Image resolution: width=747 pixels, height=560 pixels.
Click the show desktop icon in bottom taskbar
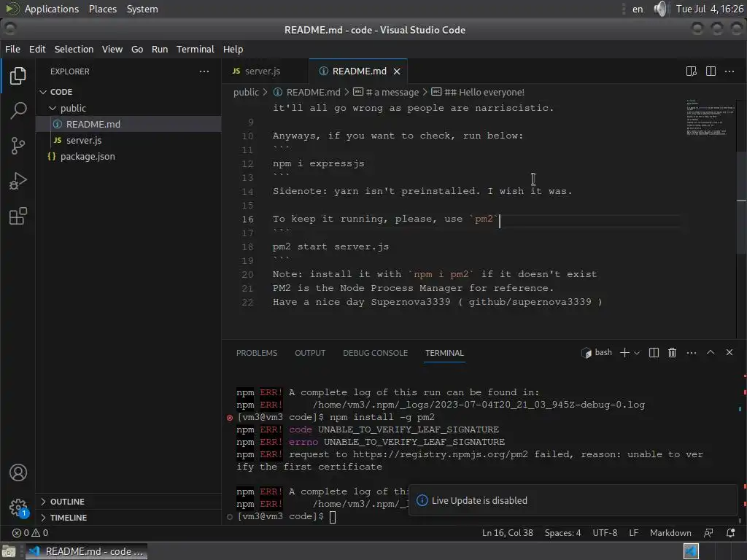tap(9, 551)
